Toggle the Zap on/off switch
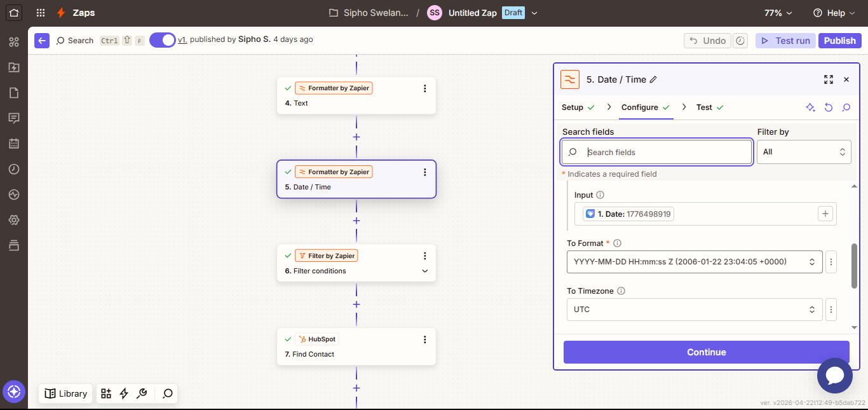The width and height of the screenshot is (868, 410). (x=163, y=40)
